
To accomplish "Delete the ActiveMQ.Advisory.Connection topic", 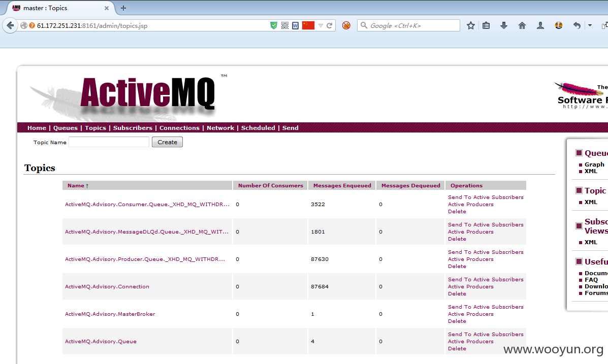I will [x=457, y=294].
